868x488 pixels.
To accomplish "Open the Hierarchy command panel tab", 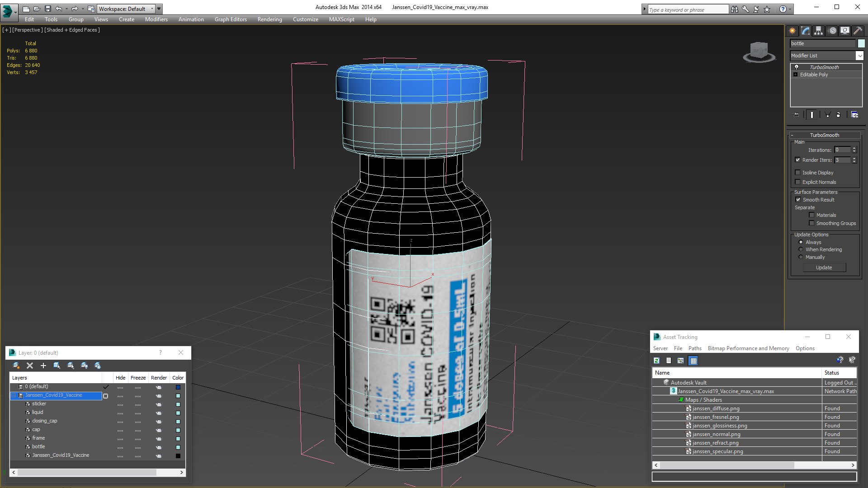I will (818, 31).
